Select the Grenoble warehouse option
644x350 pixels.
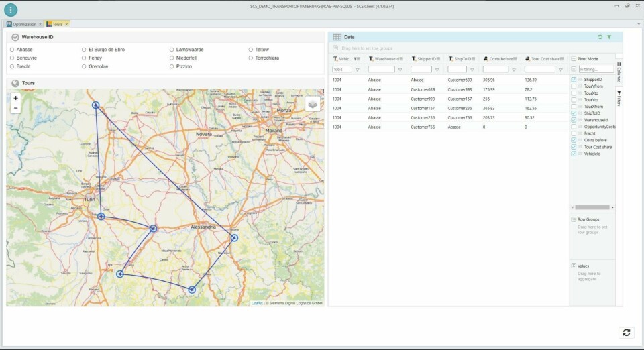tap(84, 66)
